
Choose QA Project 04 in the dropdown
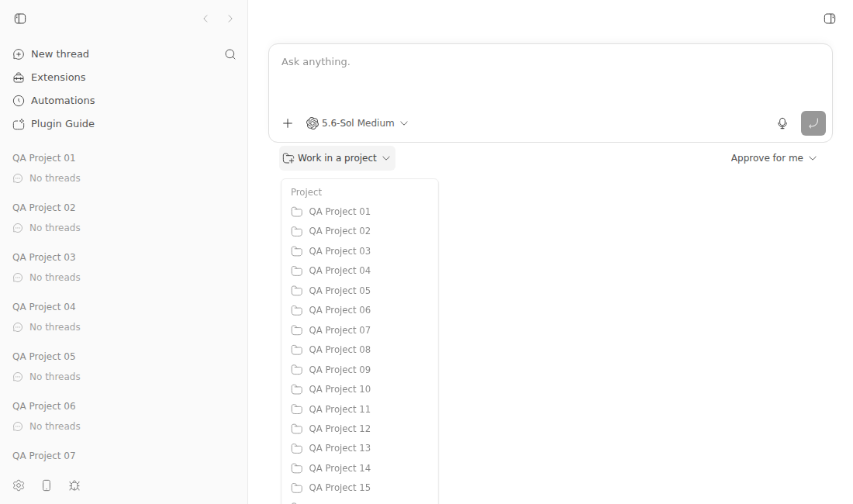(x=360, y=271)
